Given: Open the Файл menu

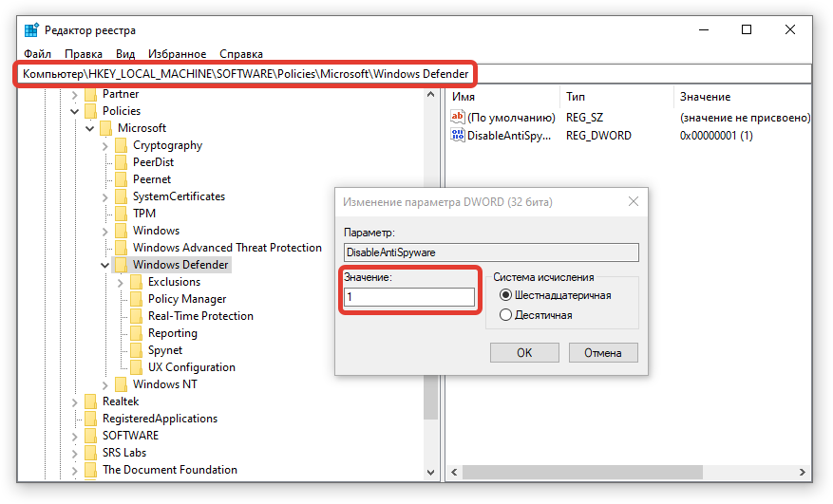Looking at the screenshot, I should pyautogui.click(x=38, y=54).
